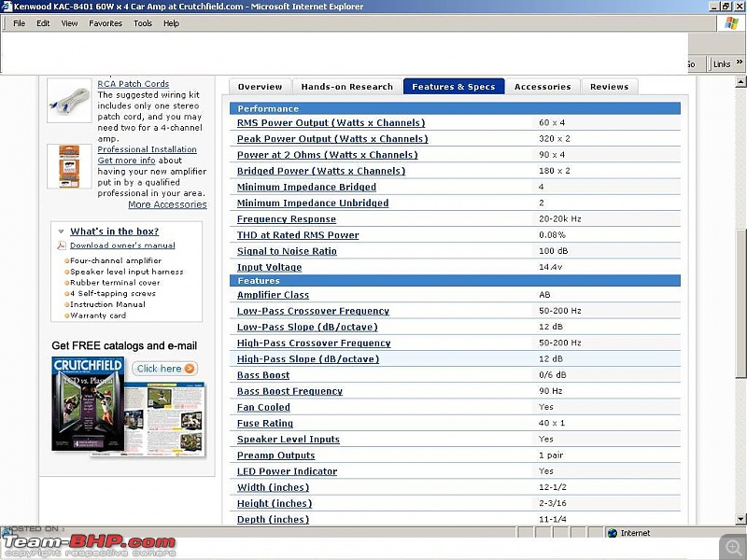Switch to the Hands-on Research tab

pyautogui.click(x=346, y=87)
